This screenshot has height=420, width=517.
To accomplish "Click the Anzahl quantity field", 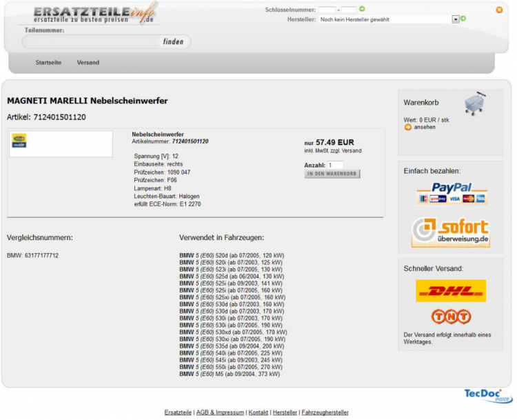I will point(335,165).
